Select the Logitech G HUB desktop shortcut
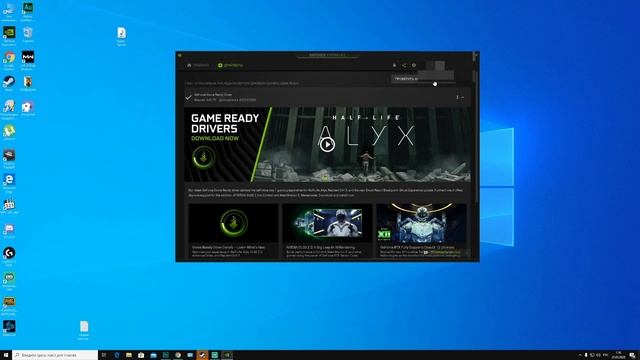The width and height of the screenshot is (640, 360). [x=9, y=256]
